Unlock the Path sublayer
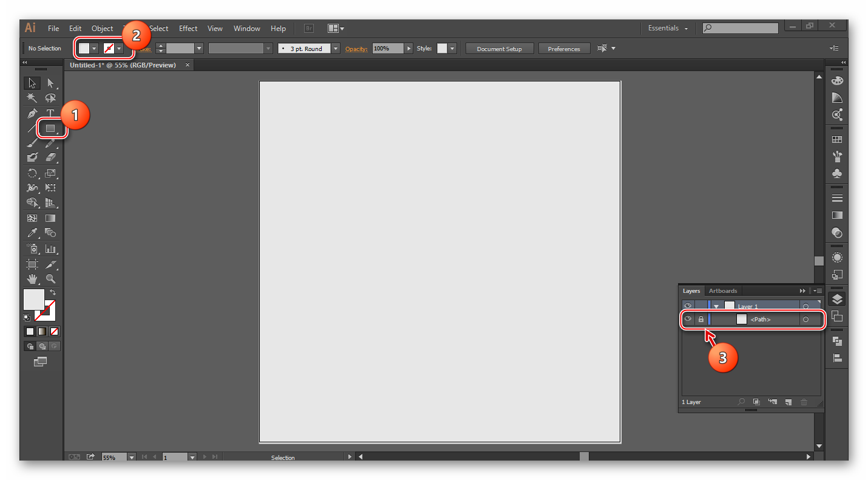Screen dimensions: 868x480 pyautogui.click(x=701, y=319)
